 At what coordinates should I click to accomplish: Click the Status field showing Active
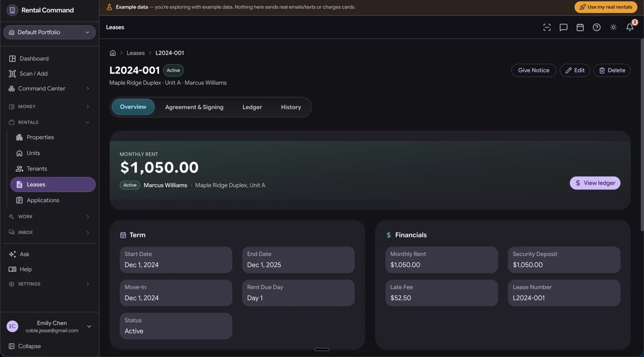[x=176, y=326]
